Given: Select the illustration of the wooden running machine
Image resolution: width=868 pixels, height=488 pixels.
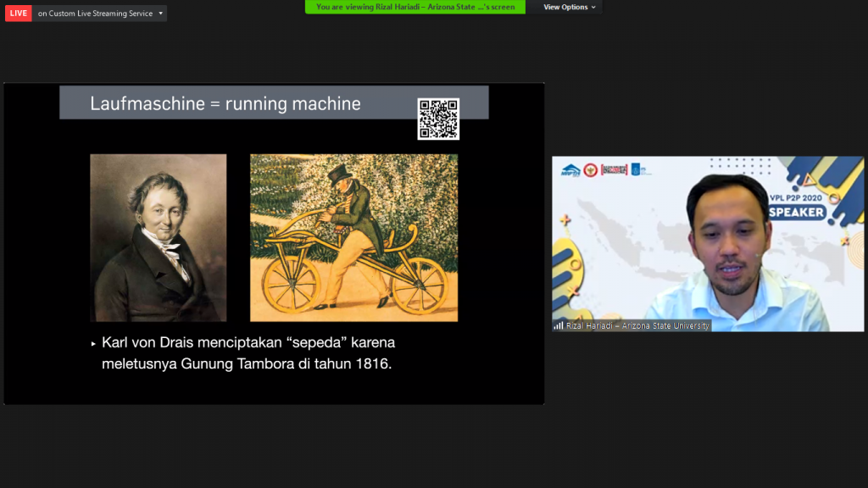Looking at the screenshot, I should 353,237.
